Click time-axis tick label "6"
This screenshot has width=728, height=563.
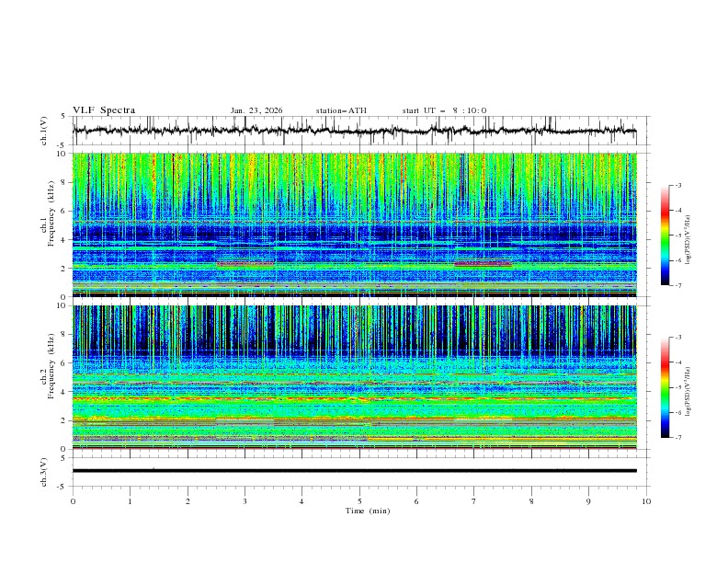coord(416,501)
